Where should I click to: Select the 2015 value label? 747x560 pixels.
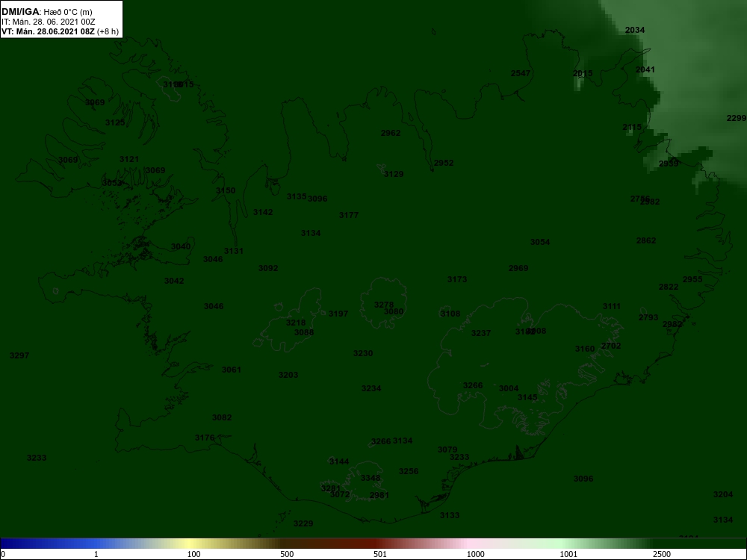pos(583,73)
